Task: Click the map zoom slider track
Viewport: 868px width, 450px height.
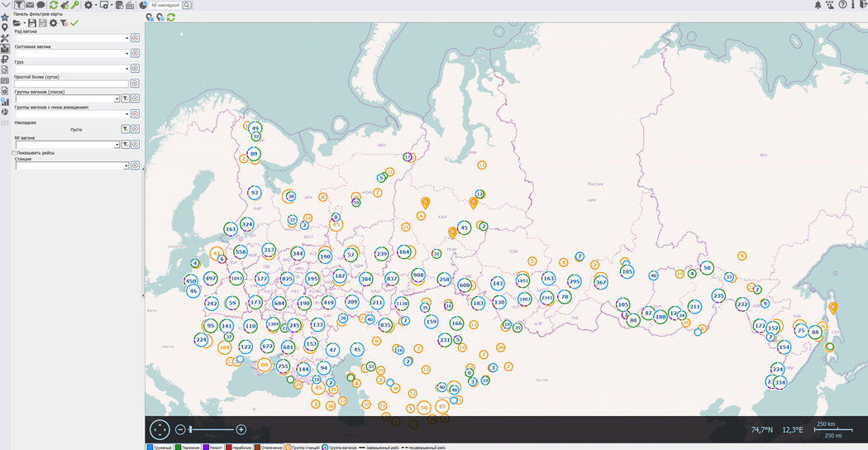Action: [x=211, y=429]
